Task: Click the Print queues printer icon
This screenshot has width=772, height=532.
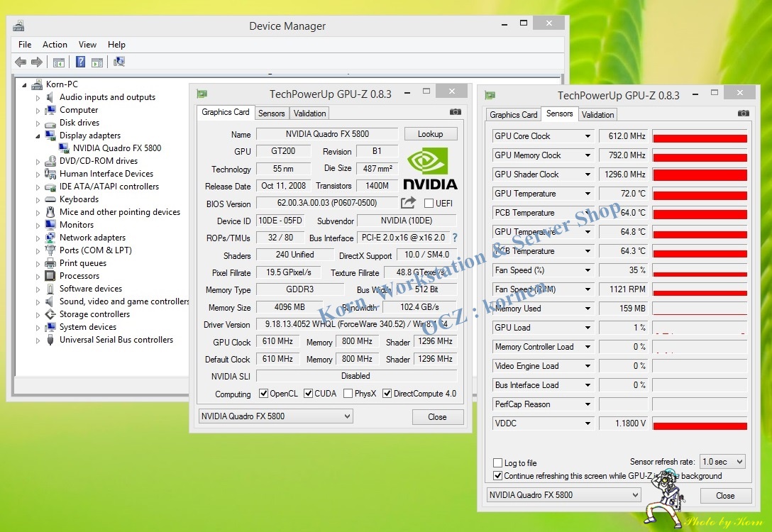Action: (50, 263)
